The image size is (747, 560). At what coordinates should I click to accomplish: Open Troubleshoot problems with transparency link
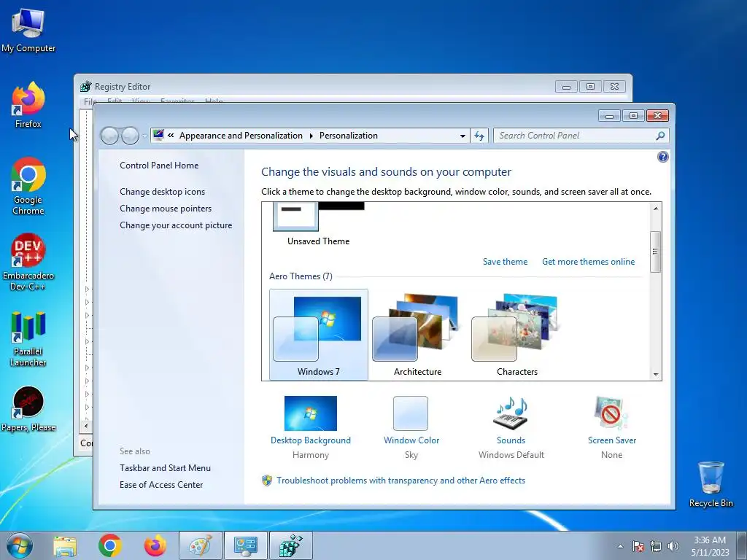point(400,480)
